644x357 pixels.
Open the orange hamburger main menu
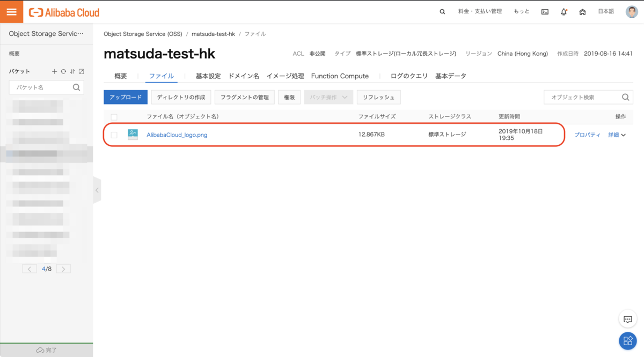tap(11, 12)
